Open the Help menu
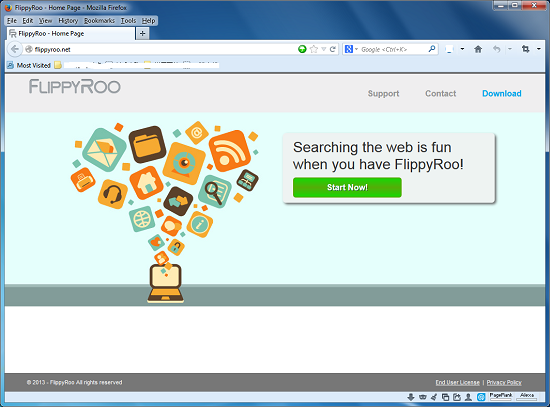This screenshot has width=550, height=407. 148,21
